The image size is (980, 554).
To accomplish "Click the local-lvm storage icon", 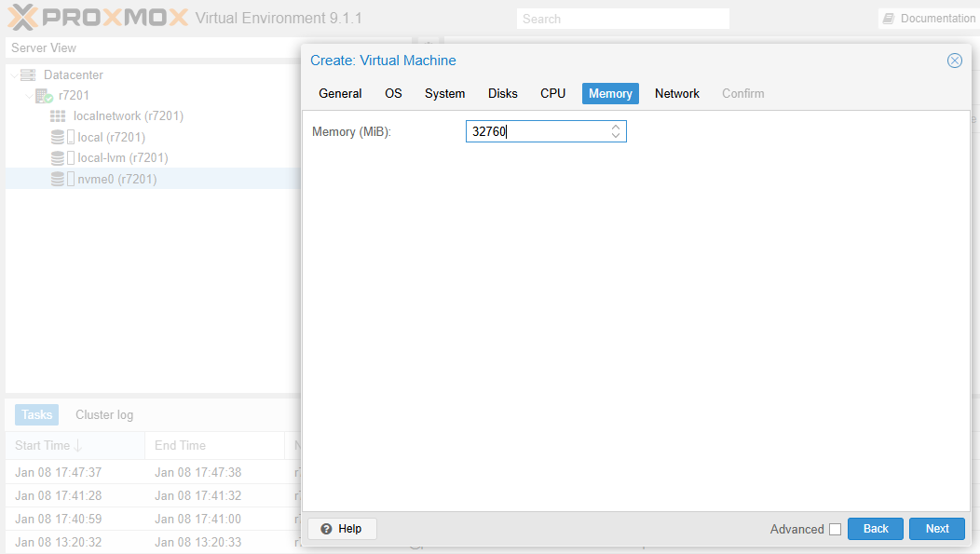I will click(x=58, y=158).
